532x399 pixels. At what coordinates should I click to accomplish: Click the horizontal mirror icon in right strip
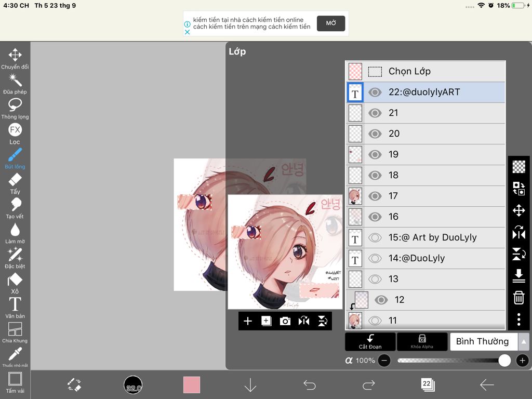[519, 233]
